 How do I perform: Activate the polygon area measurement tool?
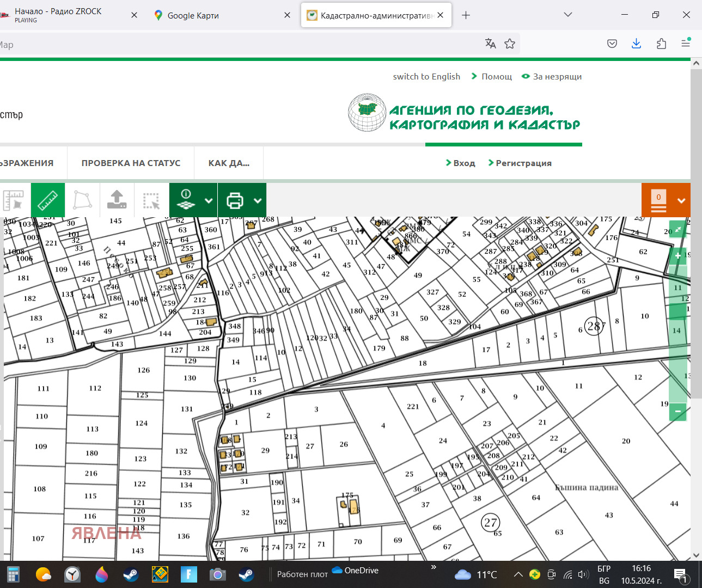point(82,200)
